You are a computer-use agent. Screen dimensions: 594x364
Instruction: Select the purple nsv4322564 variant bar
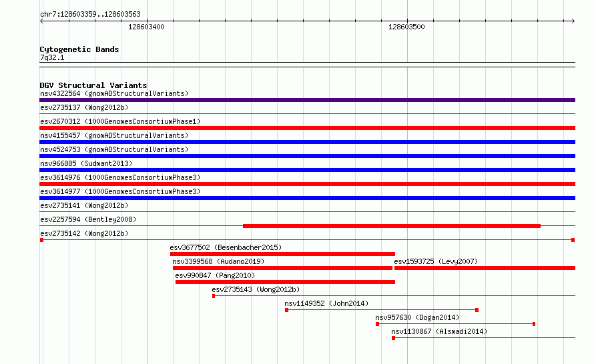[307, 100]
